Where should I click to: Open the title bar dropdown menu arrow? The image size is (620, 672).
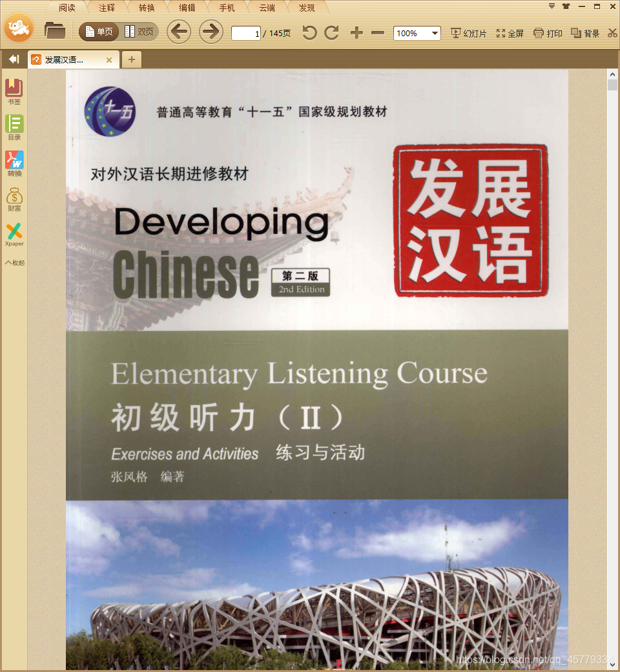[x=552, y=6]
